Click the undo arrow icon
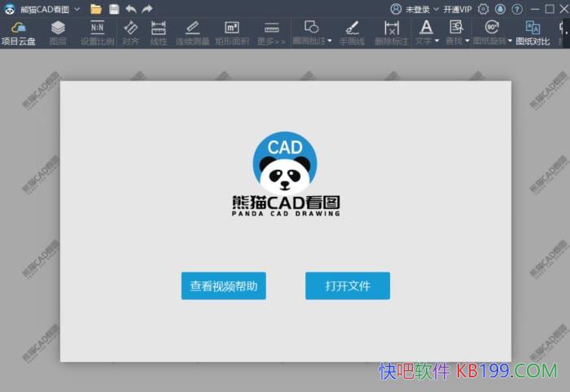The width and height of the screenshot is (570, 392). [131, 9]
